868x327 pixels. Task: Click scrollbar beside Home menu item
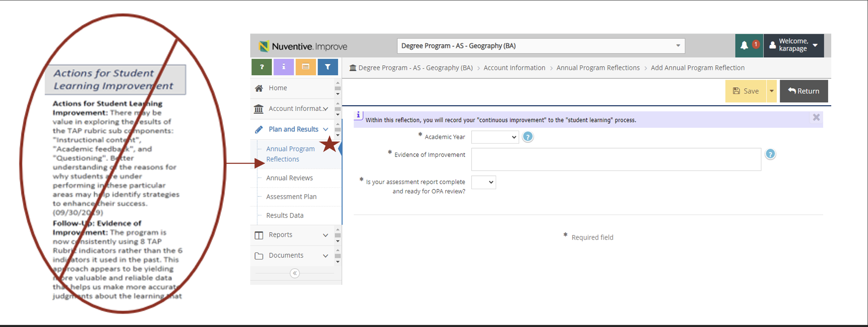point(338,88)
